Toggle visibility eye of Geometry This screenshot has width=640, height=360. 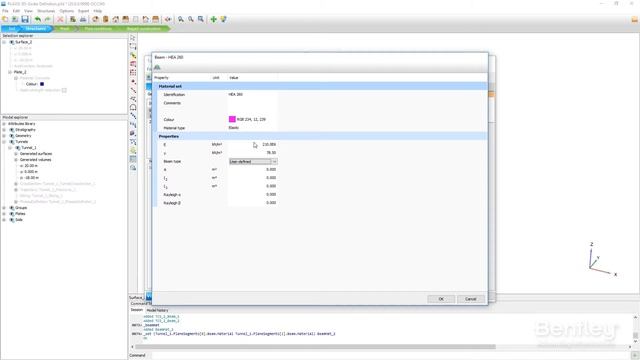12,136
